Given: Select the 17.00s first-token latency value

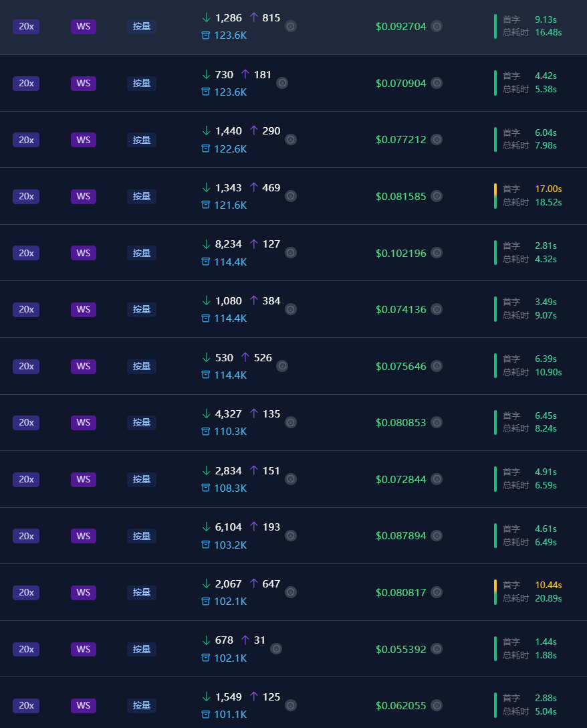Looking at the screenshot, I should [548, 189].
